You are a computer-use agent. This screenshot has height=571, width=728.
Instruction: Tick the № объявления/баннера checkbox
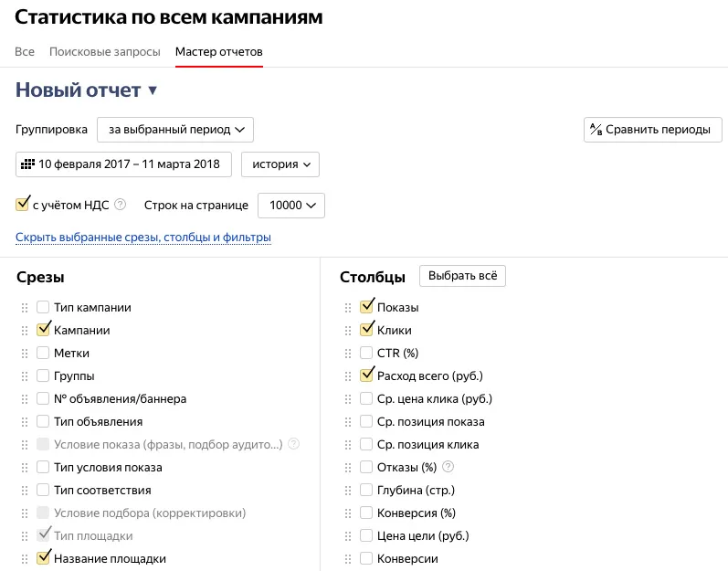click(43, 398)
